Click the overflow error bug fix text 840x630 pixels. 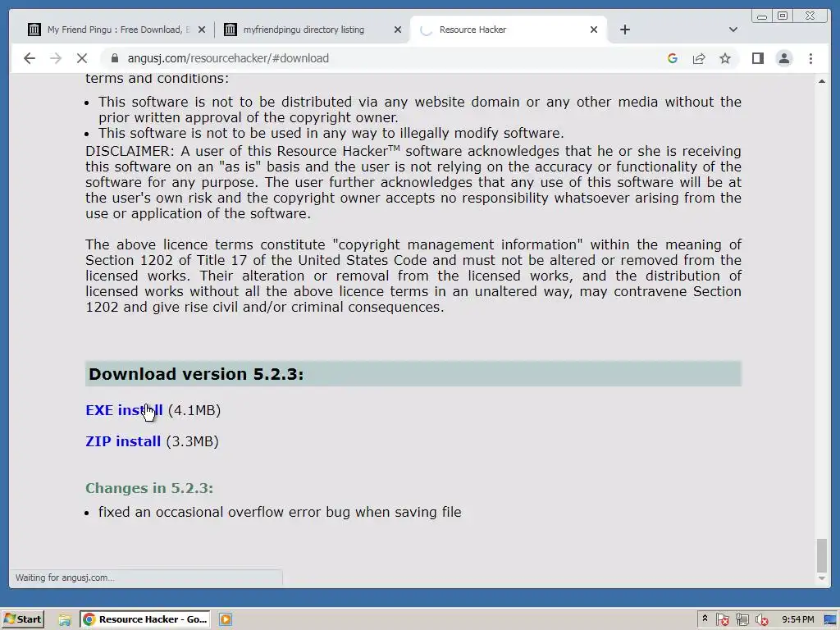point(280,512)
